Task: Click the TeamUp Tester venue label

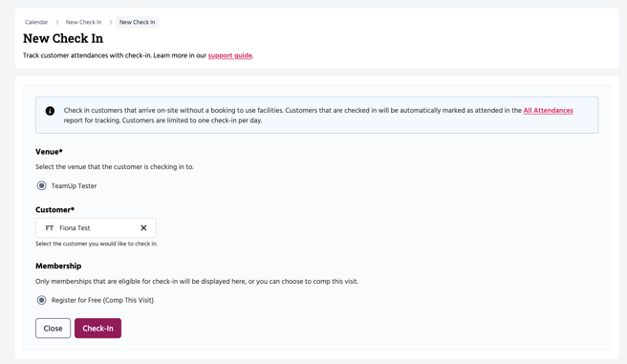Action: coord(74,185)
